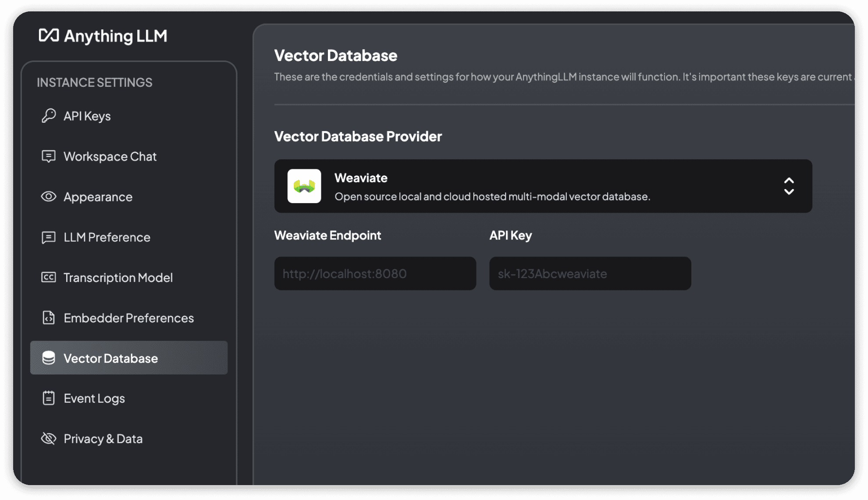The image size is (868, 500).
Task: Click the Transcription Model CC icon
Action: coord(49,277)
